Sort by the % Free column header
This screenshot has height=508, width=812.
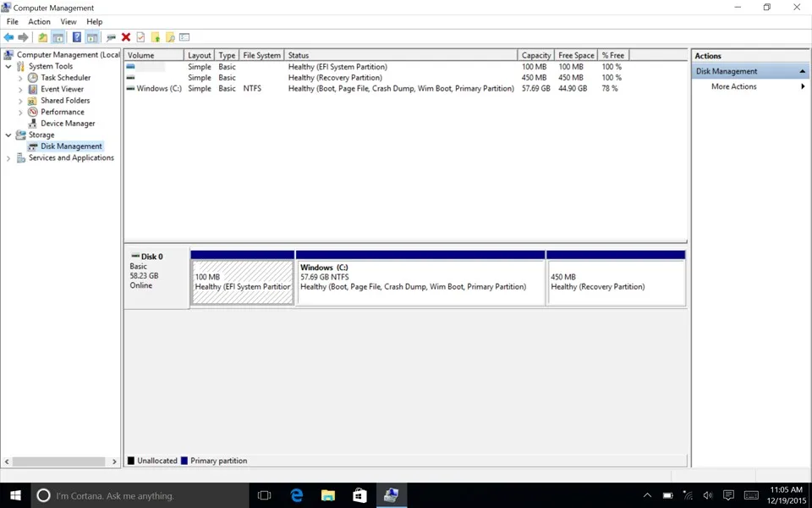click(x=613, y=55)
